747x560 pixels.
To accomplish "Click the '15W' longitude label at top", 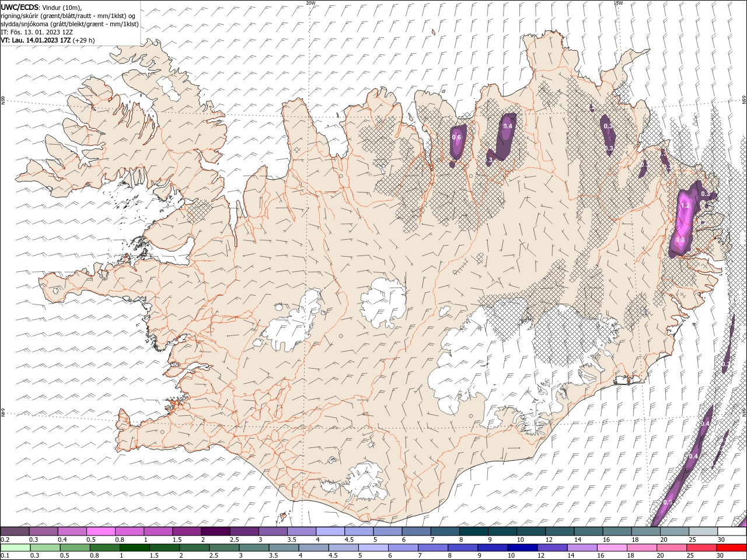I will click(618, 3).
